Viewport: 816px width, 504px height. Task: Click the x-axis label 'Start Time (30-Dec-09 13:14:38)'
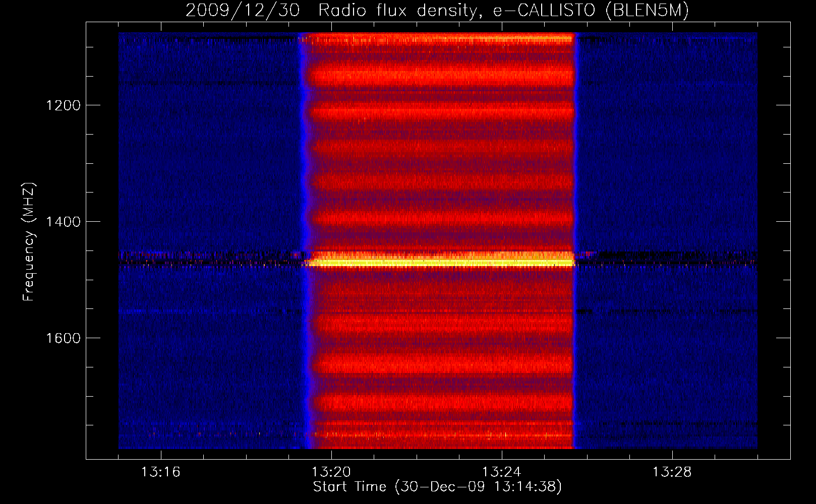tap(437, 487)
